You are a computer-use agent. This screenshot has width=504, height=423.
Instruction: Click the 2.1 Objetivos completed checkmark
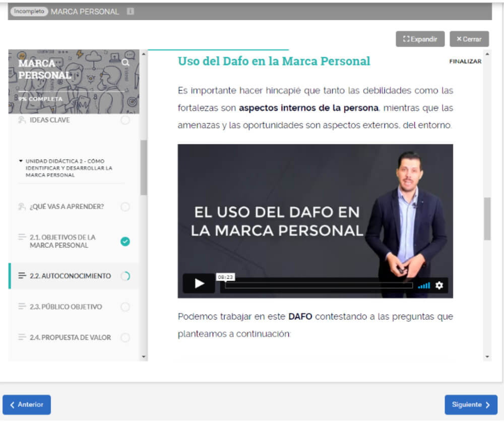[125, 241]
